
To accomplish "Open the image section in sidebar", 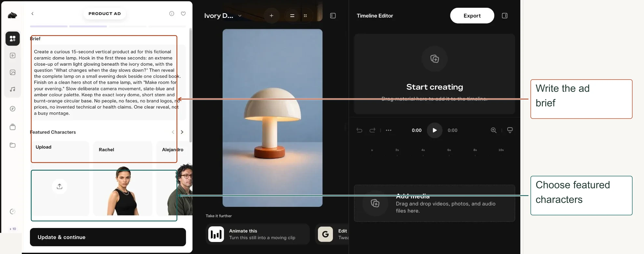I will (13, 72).
